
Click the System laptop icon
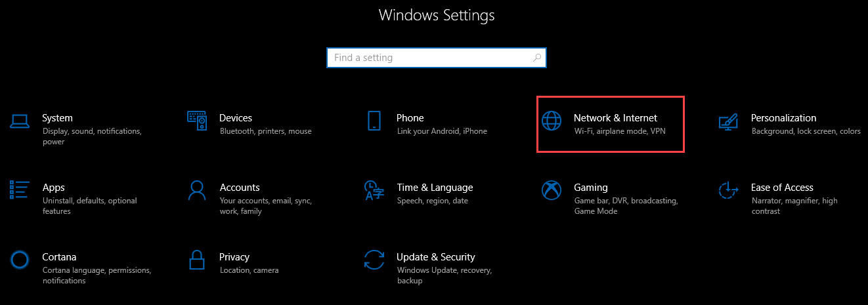[20, 121]
